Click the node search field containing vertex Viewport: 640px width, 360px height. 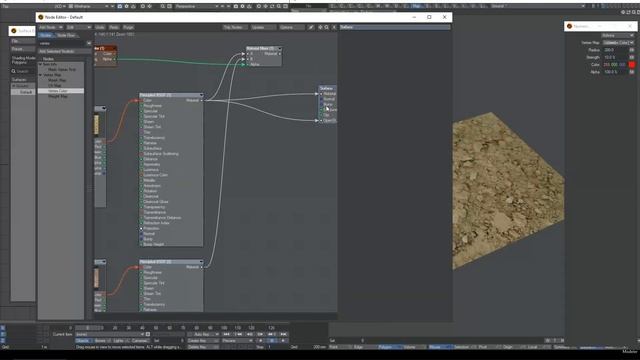(62, 43)
